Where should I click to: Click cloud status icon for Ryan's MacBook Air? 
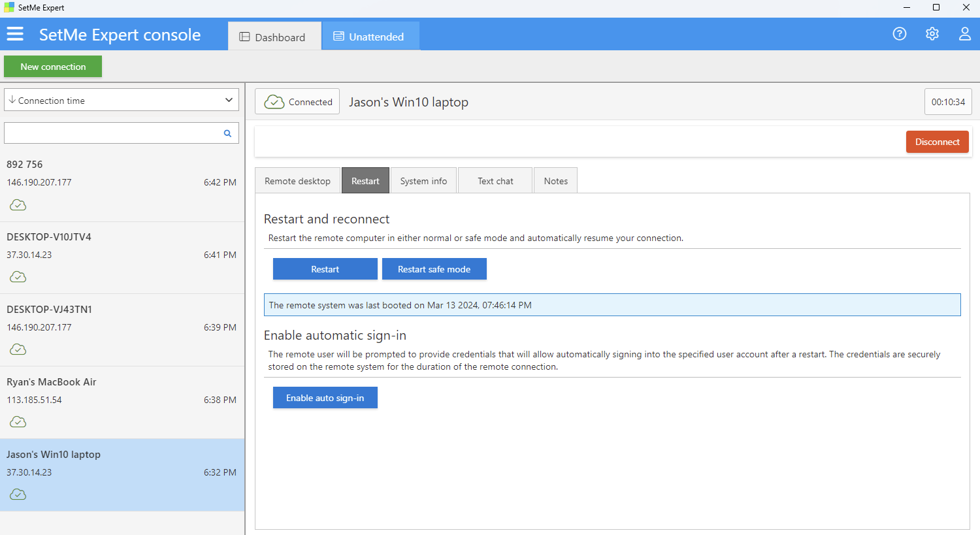click(x=18, y=422)
